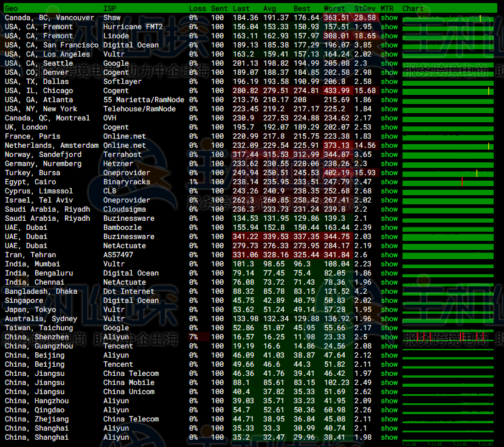Open show link for Taiwan Taichung Google
The width and height of the screenshot is (504, 447).
tap(389, 328)
